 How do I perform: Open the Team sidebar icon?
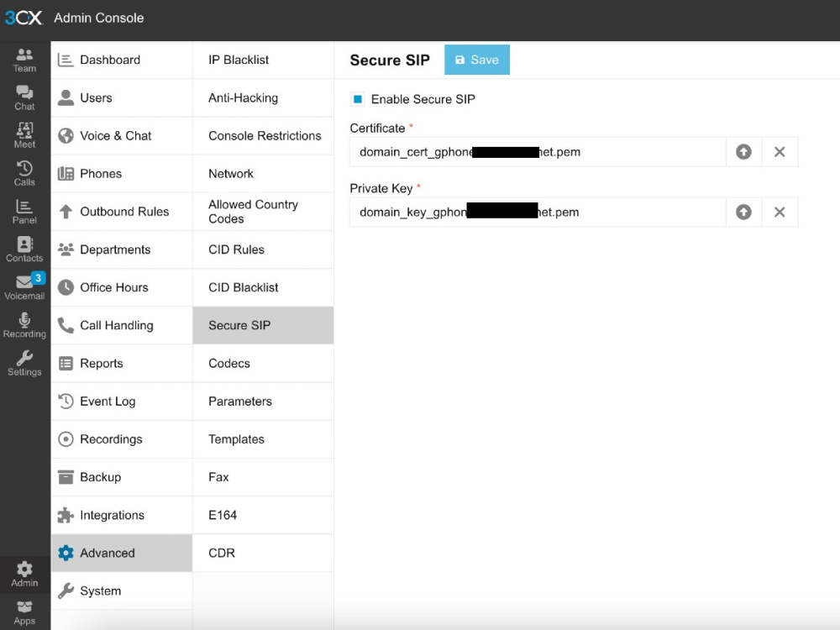coord(24,60)
